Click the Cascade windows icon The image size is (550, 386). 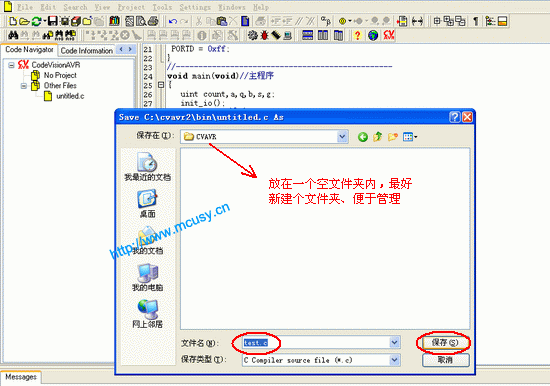point(338,35)
